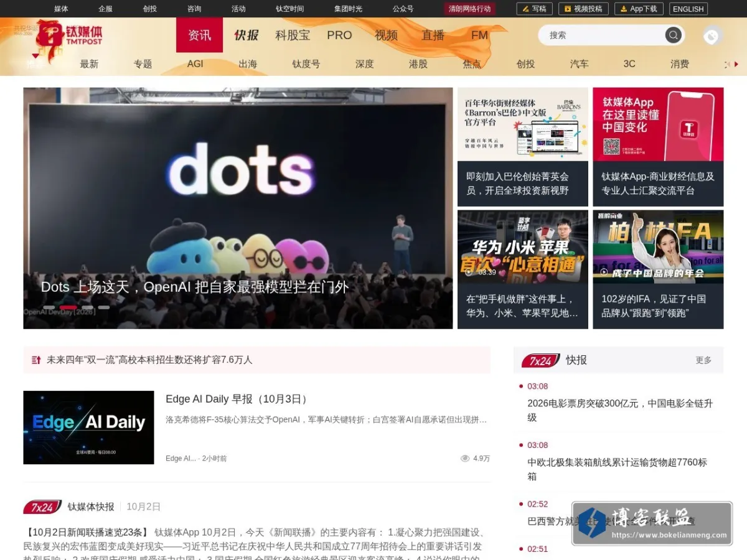The width and height of the screenshot is (747, 560).
Task: Click the 视频投稿 video submission button
Action: pyautogui.click(x=583, y=9)
